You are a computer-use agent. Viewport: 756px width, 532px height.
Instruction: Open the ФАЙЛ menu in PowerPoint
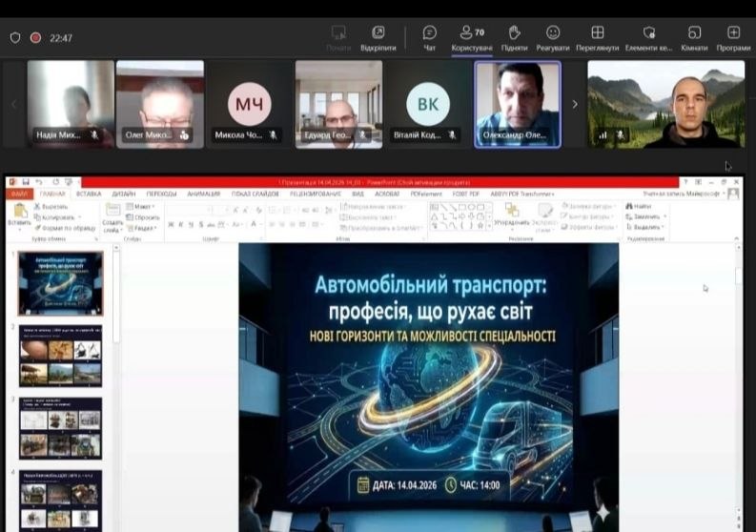pos(18,193)
